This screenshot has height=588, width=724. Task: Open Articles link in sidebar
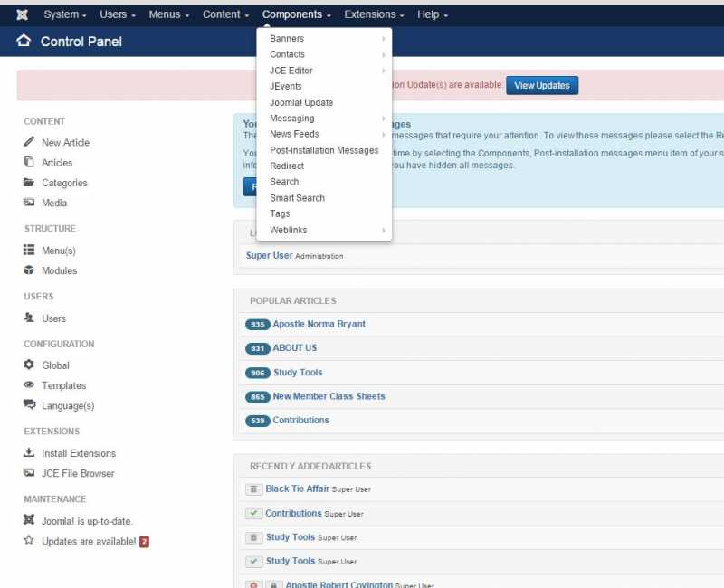point(57,163)
